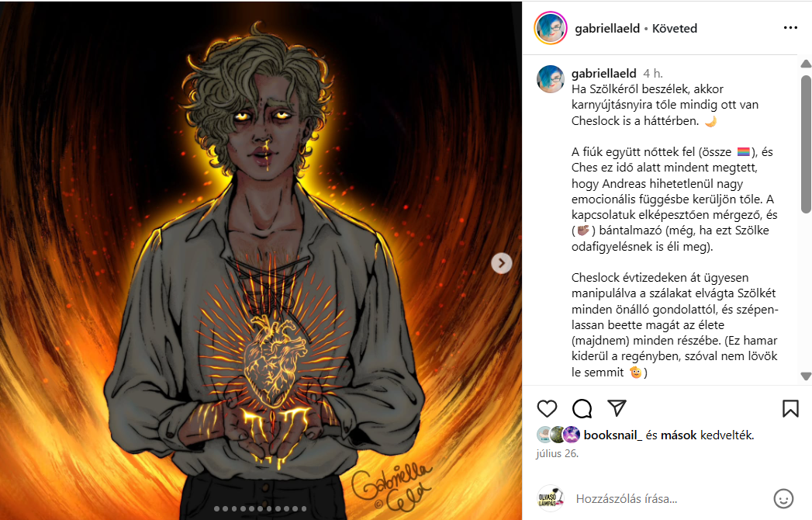Open emoji picker smiley icon
The width and height of the screenshot is (812, 520).
(x=783, y=499)
